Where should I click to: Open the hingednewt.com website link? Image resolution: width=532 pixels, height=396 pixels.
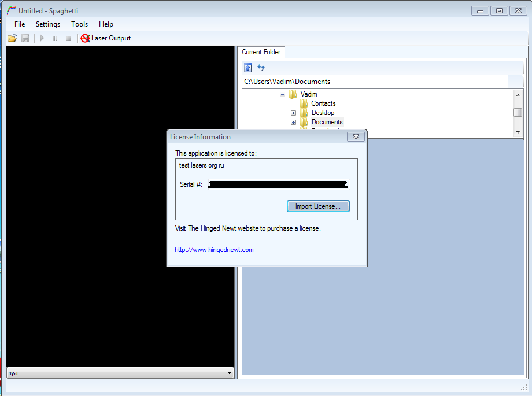(214, 250)
